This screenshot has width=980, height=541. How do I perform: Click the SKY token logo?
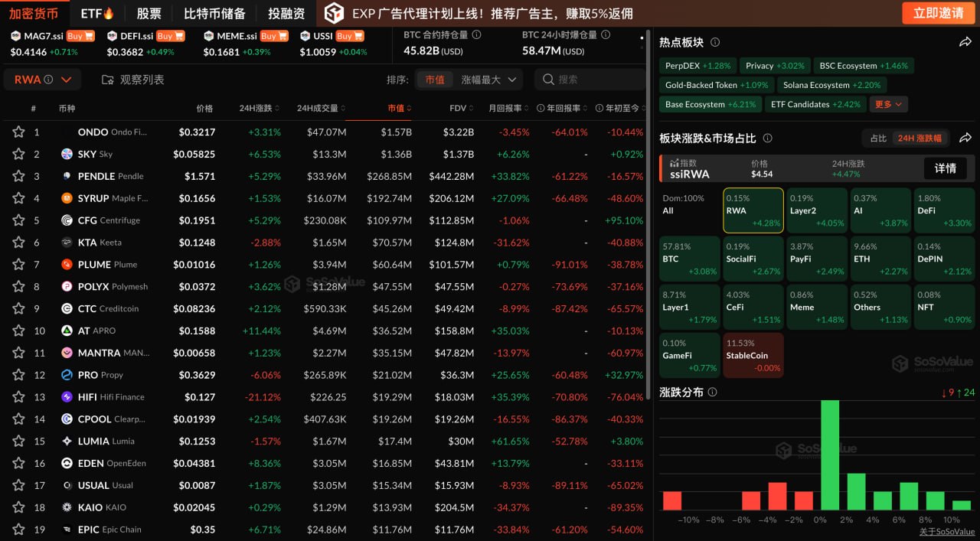[x=67, y=155]
